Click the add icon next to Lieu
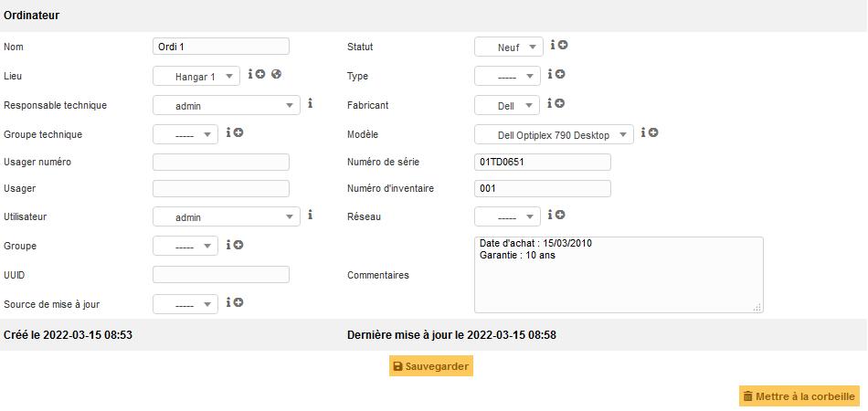Image resolution: width=868 pixels, height=411 pixels. point(260,75)
